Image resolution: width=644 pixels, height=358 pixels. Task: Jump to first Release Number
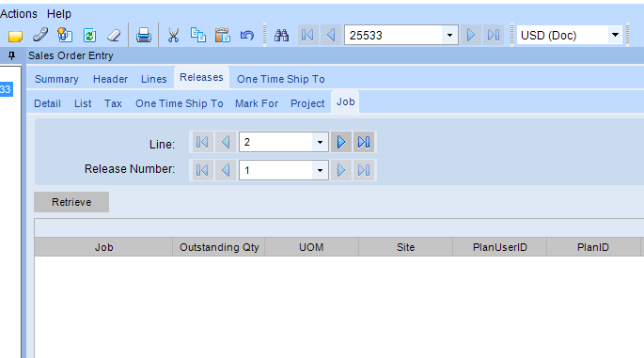pos(201,170)
